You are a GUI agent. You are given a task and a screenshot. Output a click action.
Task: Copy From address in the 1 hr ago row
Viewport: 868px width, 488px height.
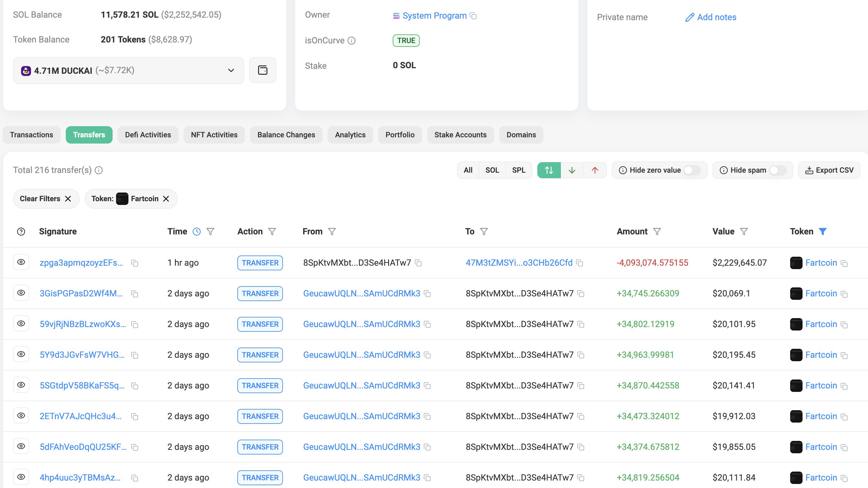click(x=418, y=263)
